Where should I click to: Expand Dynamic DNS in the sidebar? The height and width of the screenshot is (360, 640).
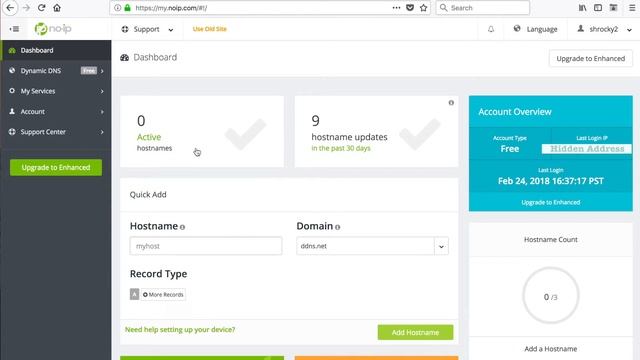[56, 71]
